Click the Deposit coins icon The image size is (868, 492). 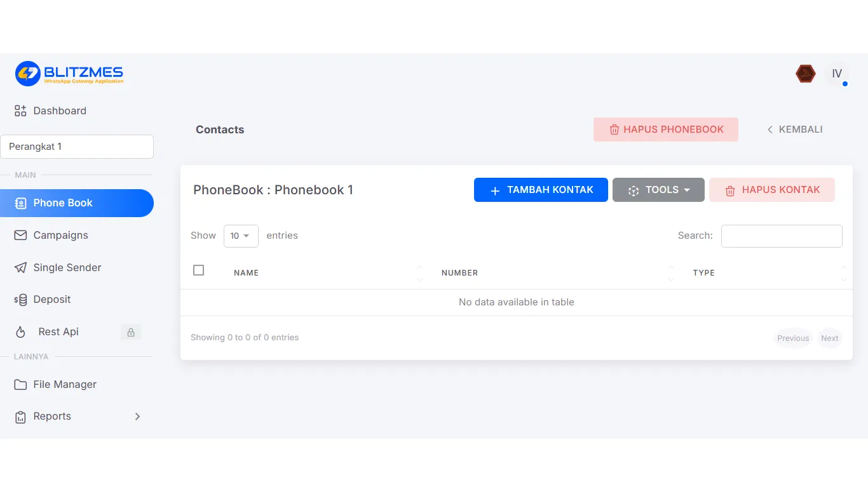tap(21, 300)
